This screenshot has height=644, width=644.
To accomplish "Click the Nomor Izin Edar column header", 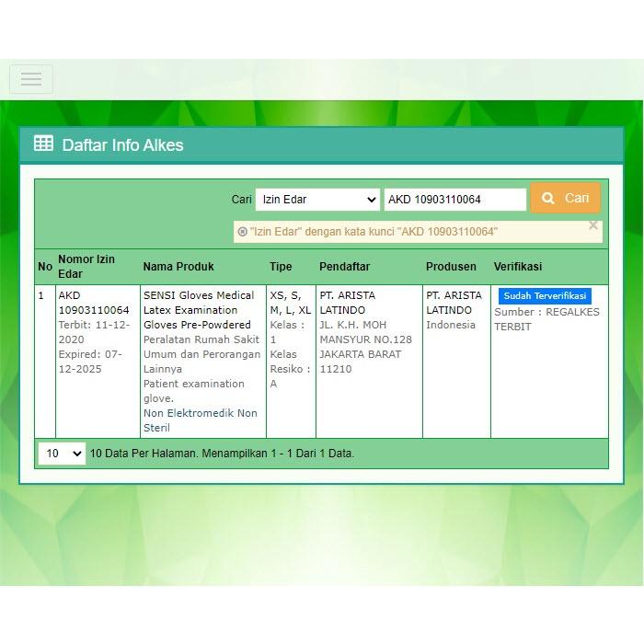I will (86, 267).
